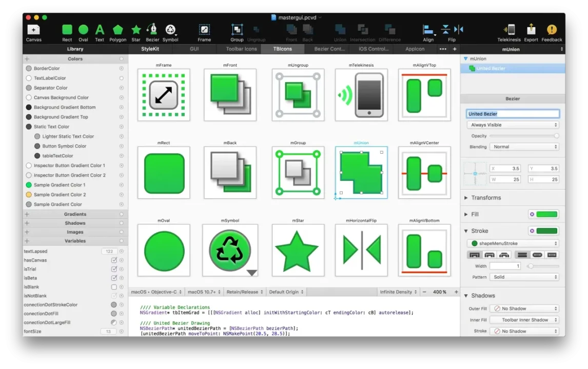This screenshot has width=588, height=369.
Task: Remove fill using purple x button
Action: click(x=532, y=214)
